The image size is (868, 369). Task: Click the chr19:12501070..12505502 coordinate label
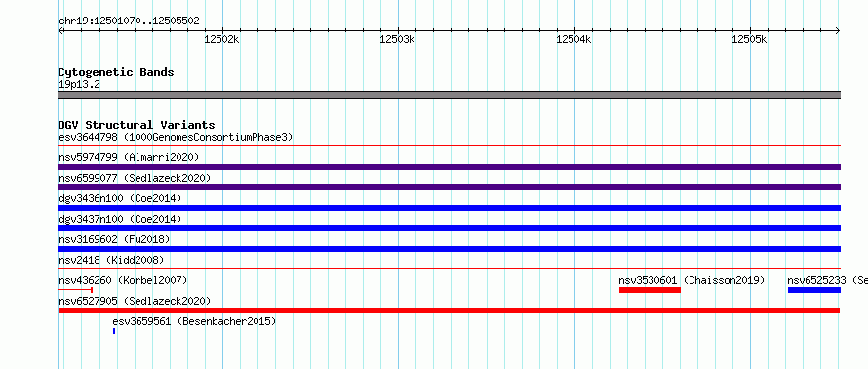[129, 21]
